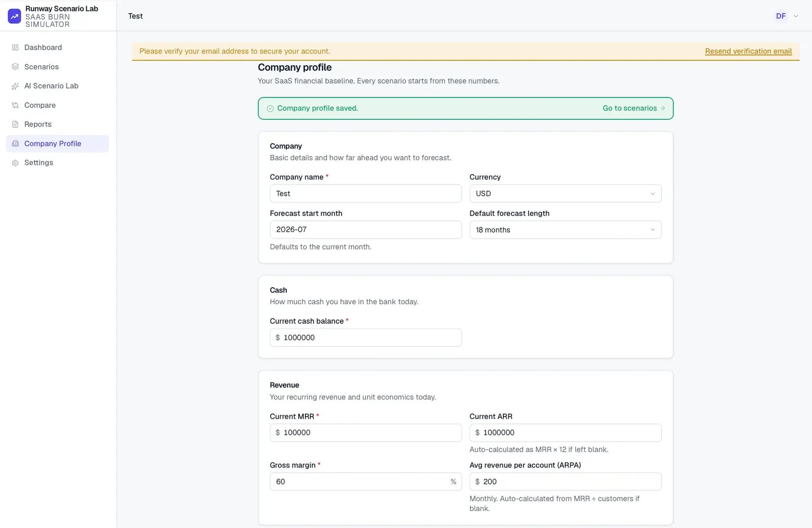The image size is (812, 528).
Task: Click the Scenarios layers icon
Action: tap(15, 66)
